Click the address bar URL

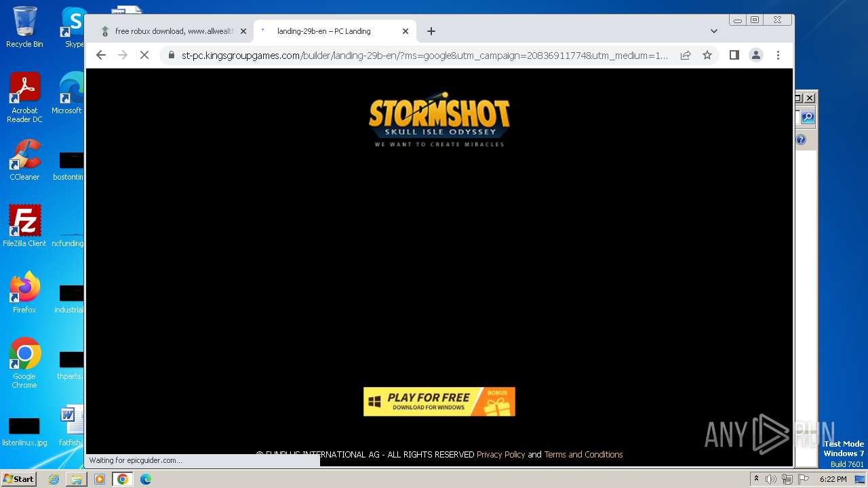pyautogui.click(x=425, y=55)
